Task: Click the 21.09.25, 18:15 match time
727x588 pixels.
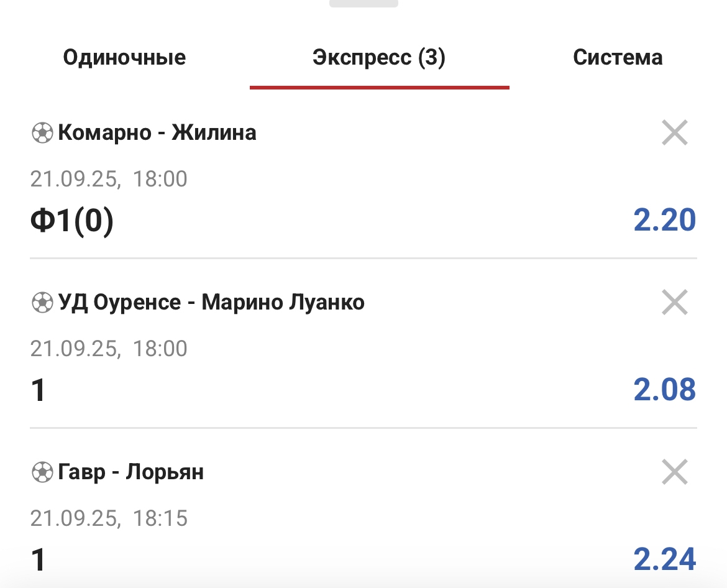Action: pyautogui.click(x=109, y=518)
